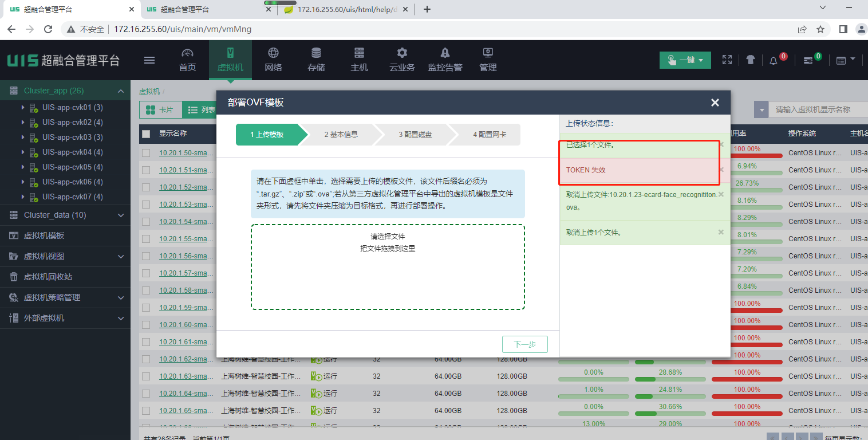Click the browser address bar URL

(x=183, y=29)
